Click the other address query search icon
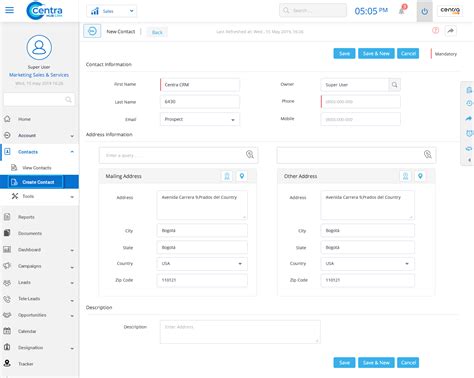Viewport: 474px width, 378px height. tap(428, 154)
